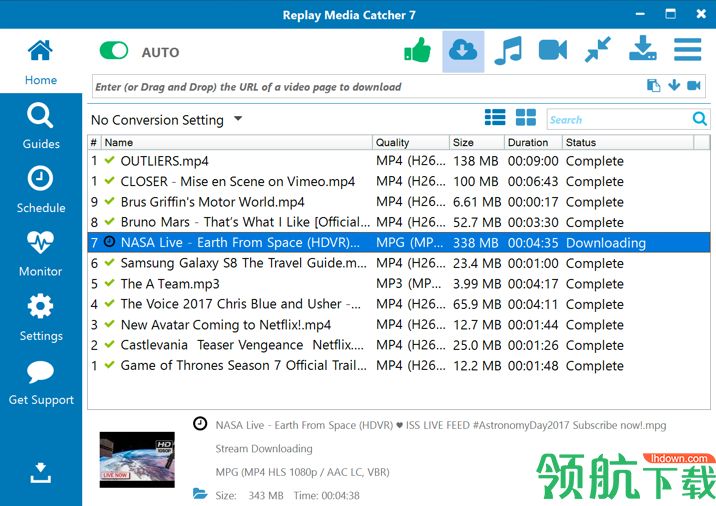This screenshot has height=506, width=716.
Task: Select New Avatar Coming to Netflix!.mp4 row
Action: point(399,325)
